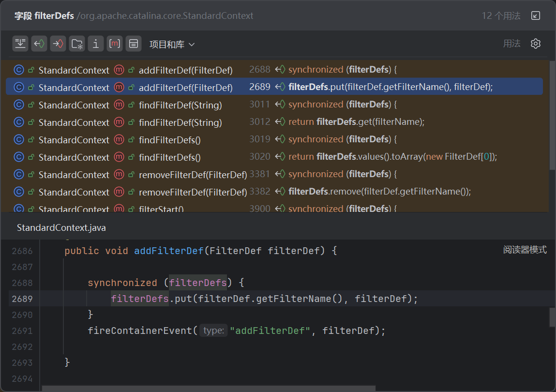The width and height of the screenshot is (556, 392).
Task: Toggle the show write access filter
Action: click(58, 44)
